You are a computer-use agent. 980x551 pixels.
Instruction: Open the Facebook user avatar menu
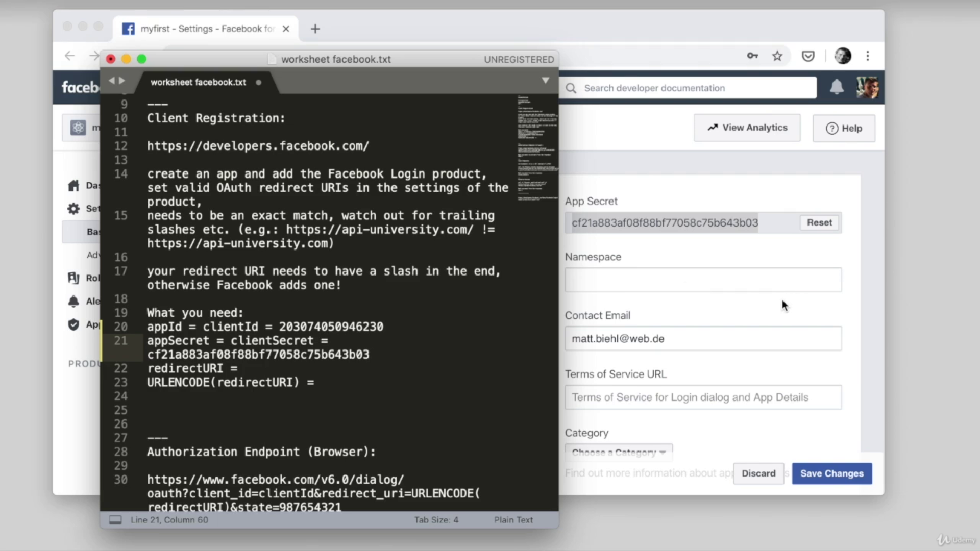click(867, 87)
